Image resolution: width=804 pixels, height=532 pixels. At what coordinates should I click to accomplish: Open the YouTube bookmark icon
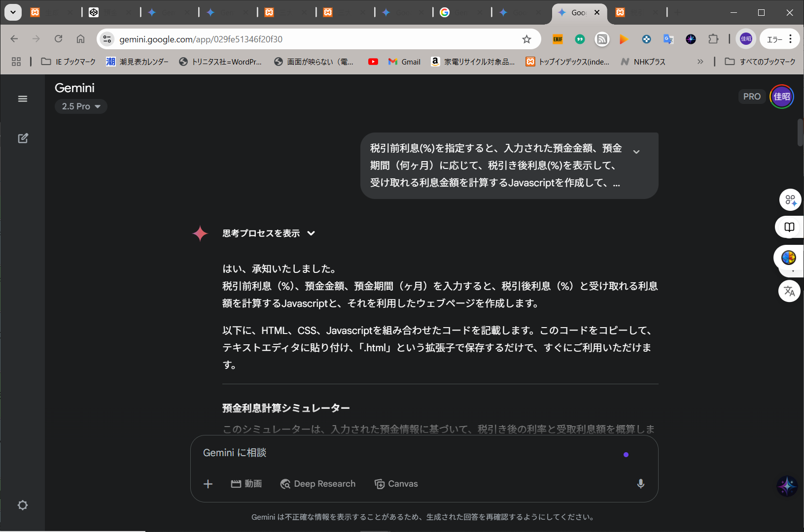[373, 62]
